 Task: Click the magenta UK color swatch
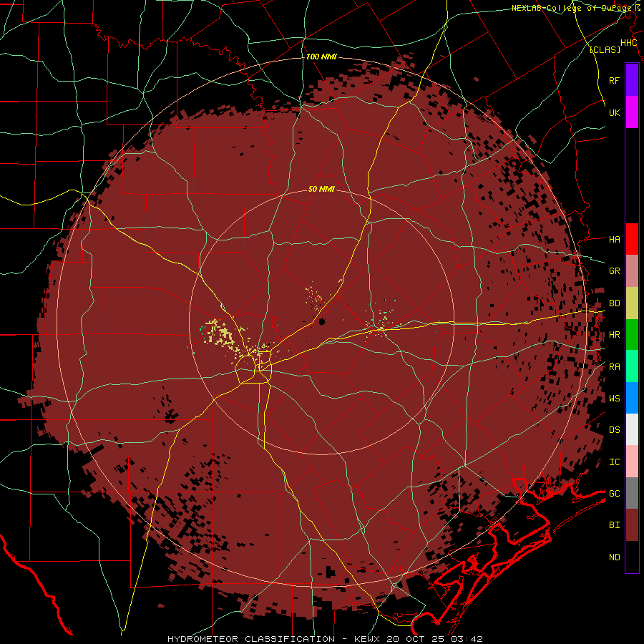point(632,112)
